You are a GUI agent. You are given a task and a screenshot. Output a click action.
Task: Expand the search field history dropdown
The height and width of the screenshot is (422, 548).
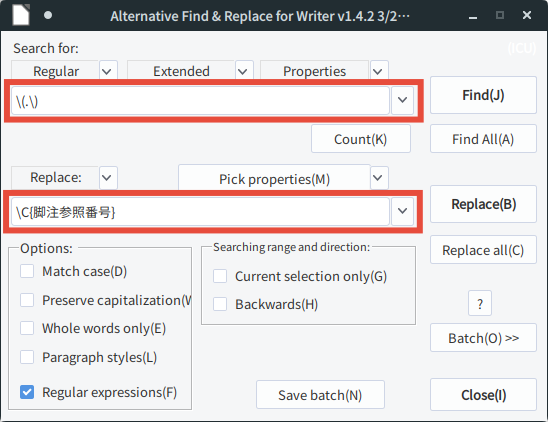(402, 100)
